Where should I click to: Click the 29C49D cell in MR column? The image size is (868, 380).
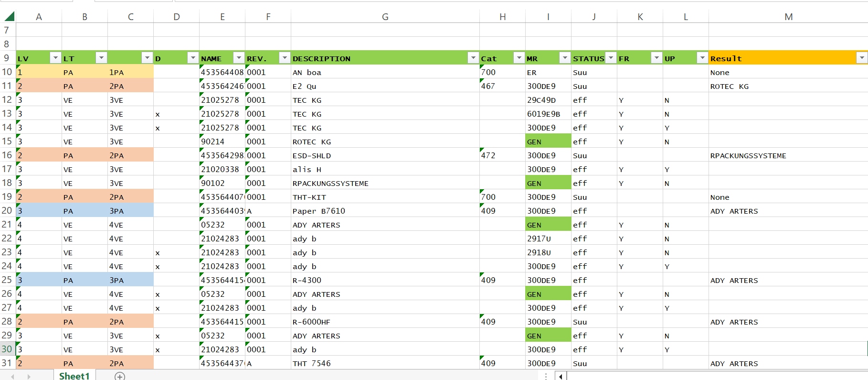548,100
